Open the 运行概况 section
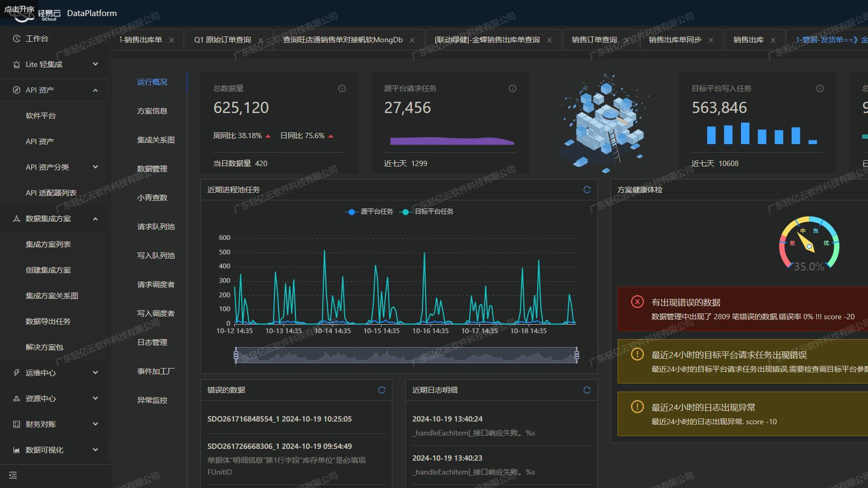Screen dimensions: 868x488 click(152, 82)
